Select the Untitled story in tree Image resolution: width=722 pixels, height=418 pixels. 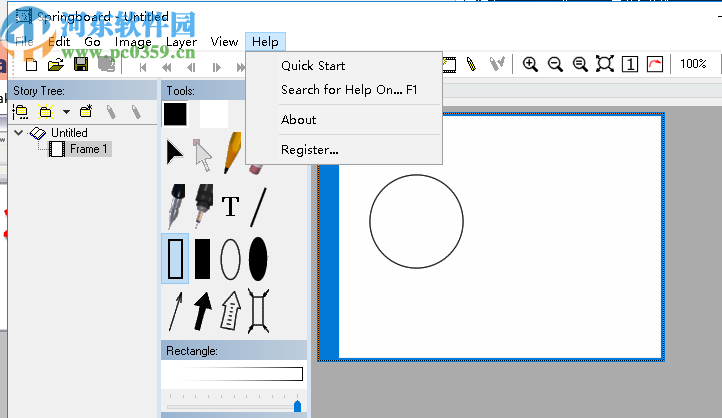tap(69, 133)
